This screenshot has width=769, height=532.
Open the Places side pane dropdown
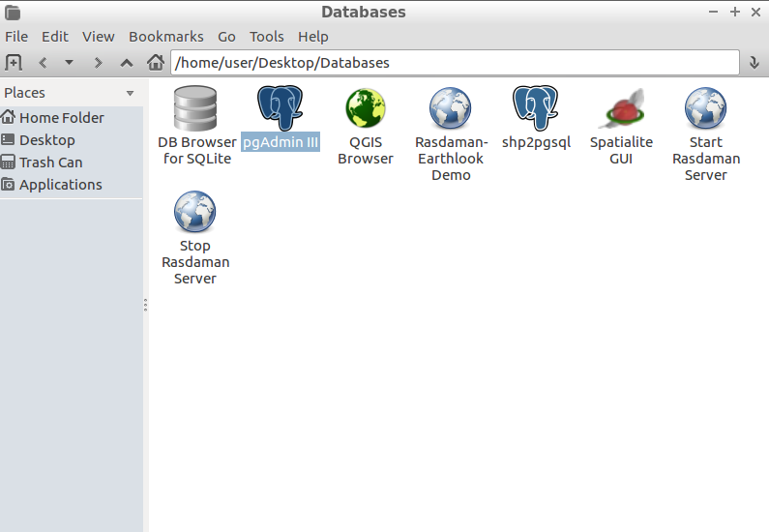(x=130, y=93)
